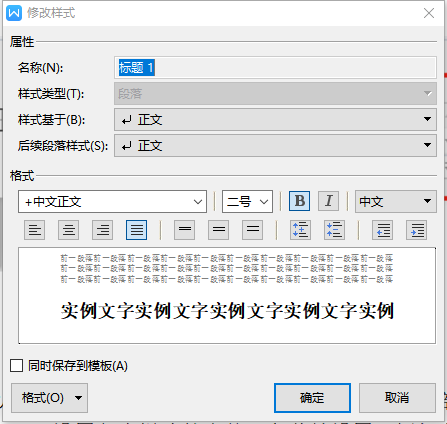
Task: Click in the 名称 input field
Action: pyautogui.click(x=275, y=68)
